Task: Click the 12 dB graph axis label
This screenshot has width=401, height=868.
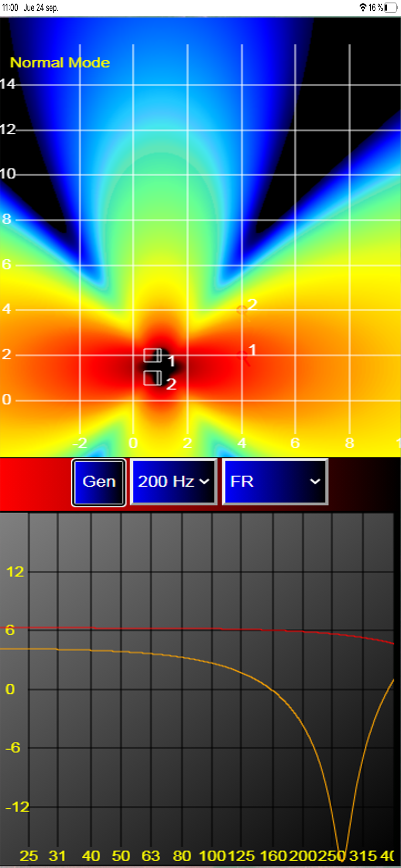Action: point(15,572)
